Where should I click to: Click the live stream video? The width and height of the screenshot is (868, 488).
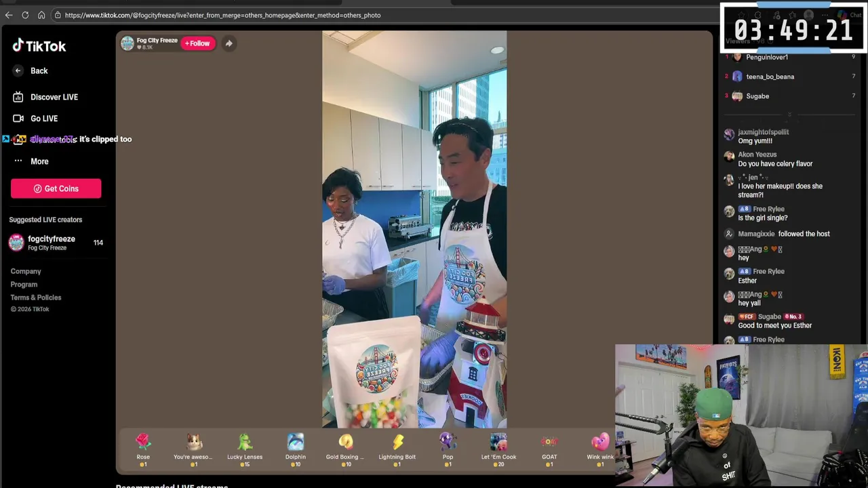[x=414, y=229]
